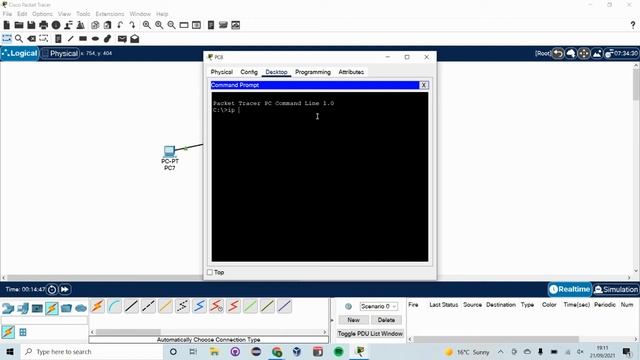
Task: Select the Network Devices router category
Action: pos(8,308)
